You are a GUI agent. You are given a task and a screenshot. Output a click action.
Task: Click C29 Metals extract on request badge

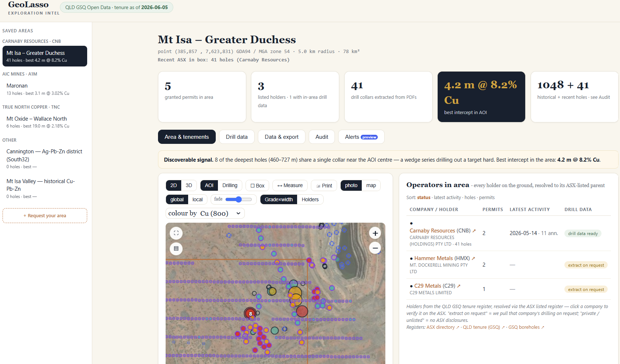(x=586, y=290)
